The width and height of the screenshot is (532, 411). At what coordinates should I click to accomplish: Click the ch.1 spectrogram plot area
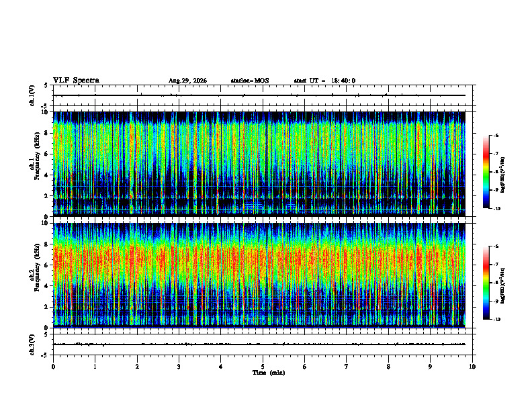(259, 164)
